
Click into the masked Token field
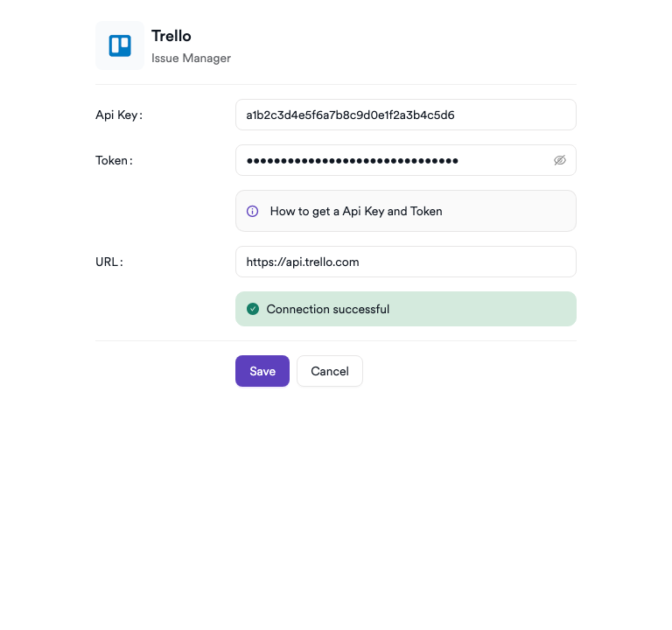pyautogui.click(x=394, y=160)
